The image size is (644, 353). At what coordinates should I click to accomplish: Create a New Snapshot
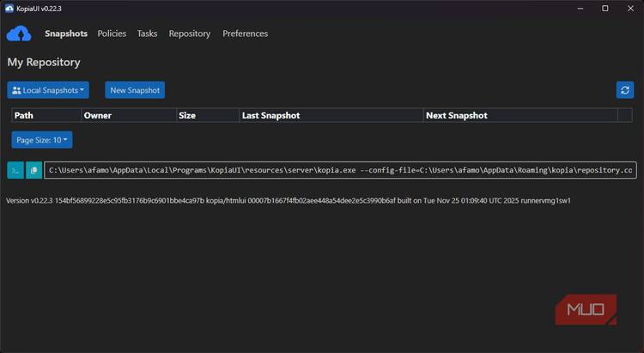tap(135, 90)
